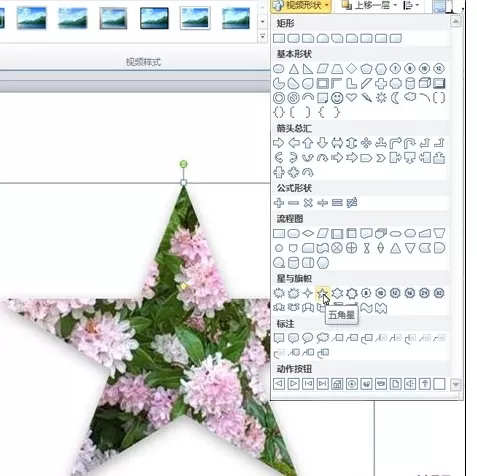Select the sun shape
The height and width of the screenshot is (476, 477).
tap(381, 98)
